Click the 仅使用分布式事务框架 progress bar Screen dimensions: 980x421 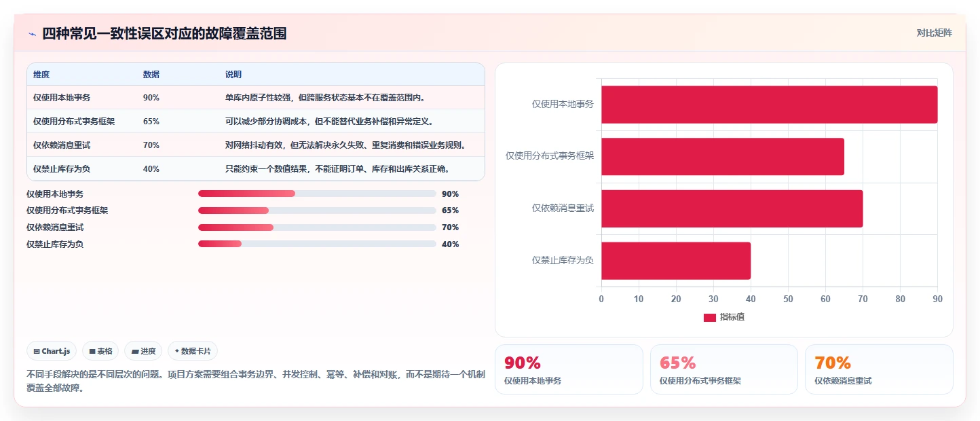point(317,210)
